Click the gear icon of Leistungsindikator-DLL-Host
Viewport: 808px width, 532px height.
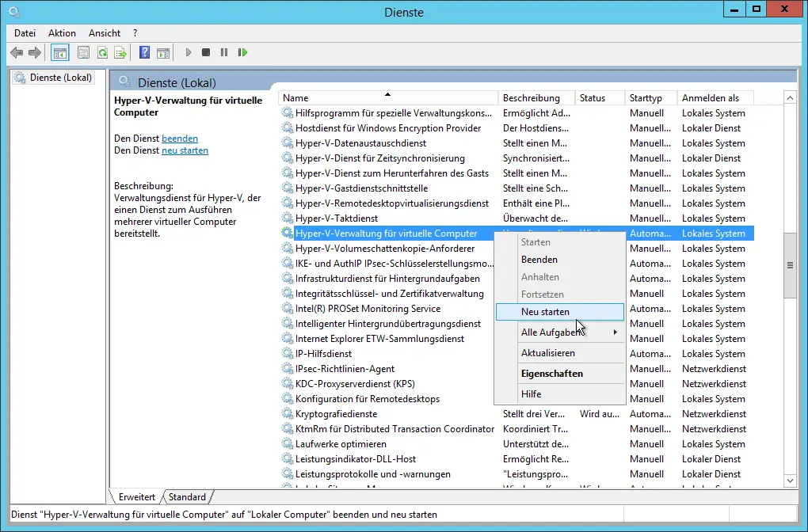pos(287,458)
